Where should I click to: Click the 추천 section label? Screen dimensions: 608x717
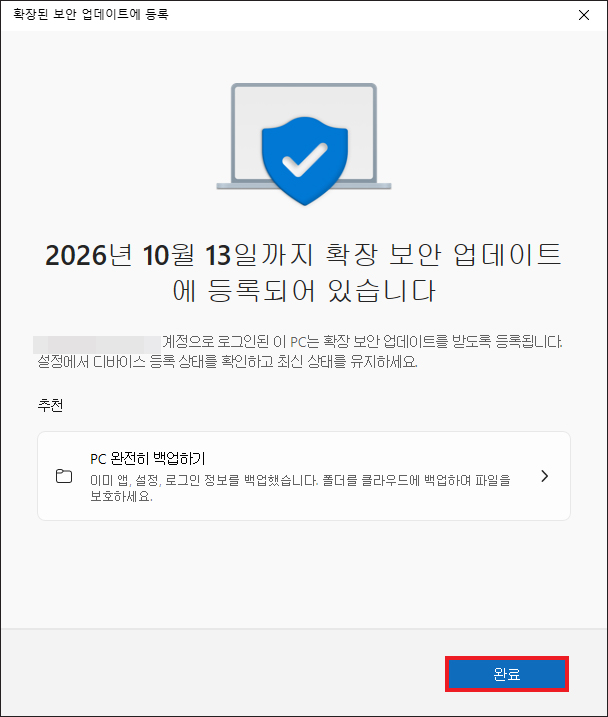pyautogui.click(x=50, y=405)
